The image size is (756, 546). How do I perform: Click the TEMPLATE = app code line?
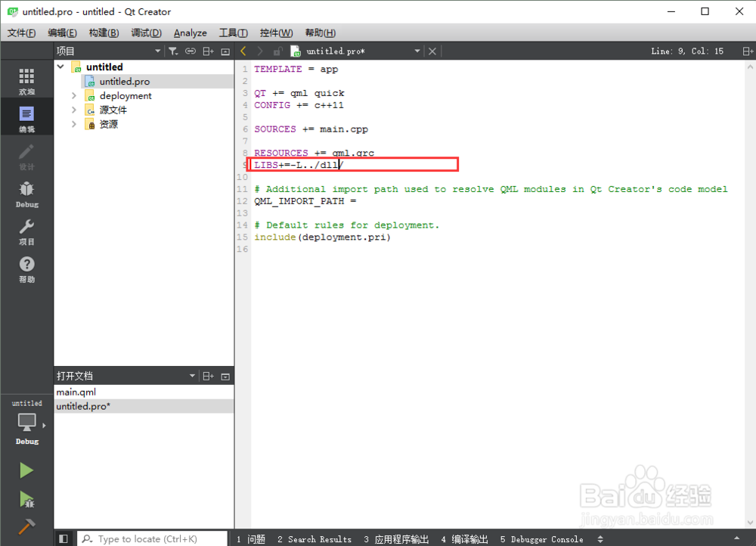coord(296,69)
